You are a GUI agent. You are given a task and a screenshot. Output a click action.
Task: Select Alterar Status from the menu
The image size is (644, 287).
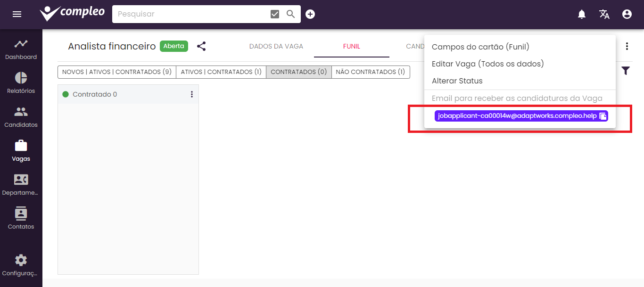(457, 81)
